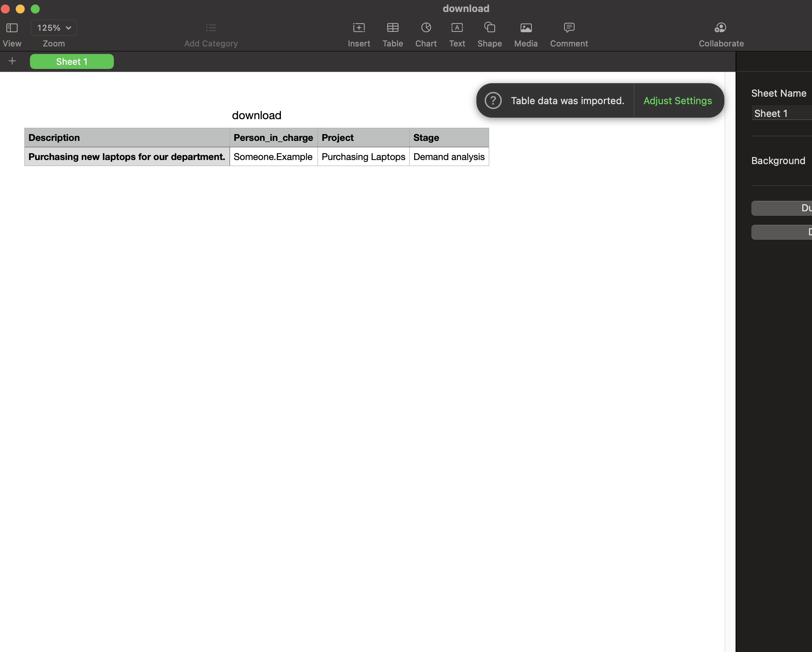The image size is (812, 652).
Task: Select the Description header cell
Action: point(127,138)
